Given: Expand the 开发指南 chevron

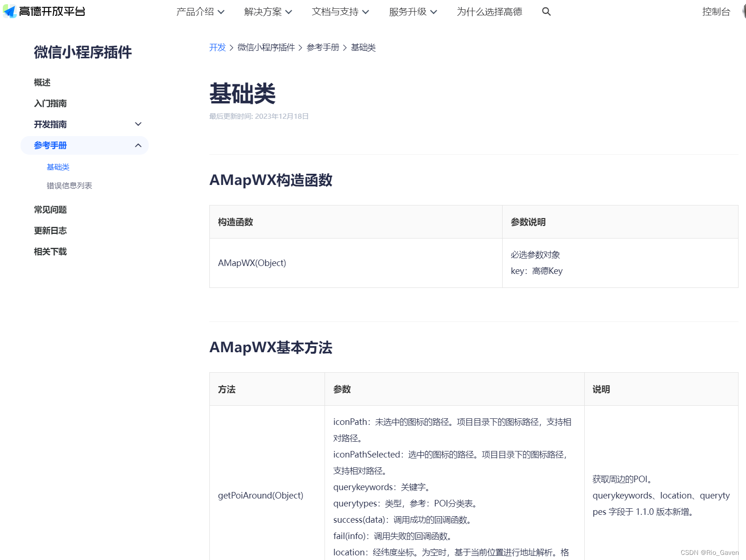Looking at the screenshot, I should 138,124.
